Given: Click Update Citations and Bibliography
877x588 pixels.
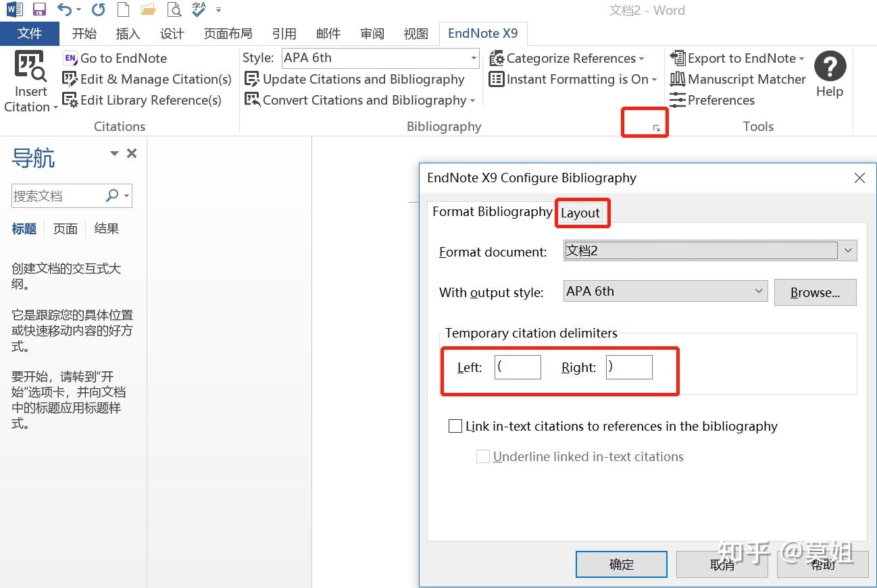Looking at the screenshot, I should (355, 80).
